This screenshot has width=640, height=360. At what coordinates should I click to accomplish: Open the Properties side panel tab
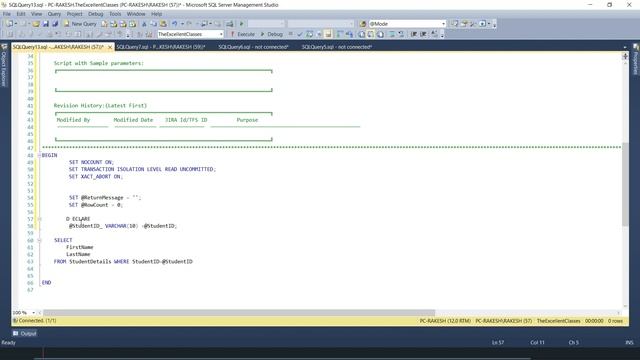coord(636,60)
